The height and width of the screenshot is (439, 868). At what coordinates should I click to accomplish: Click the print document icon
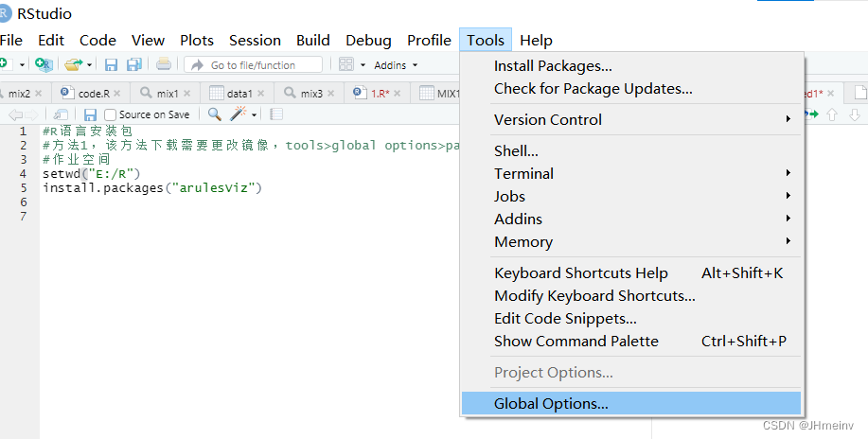(164, 65)
